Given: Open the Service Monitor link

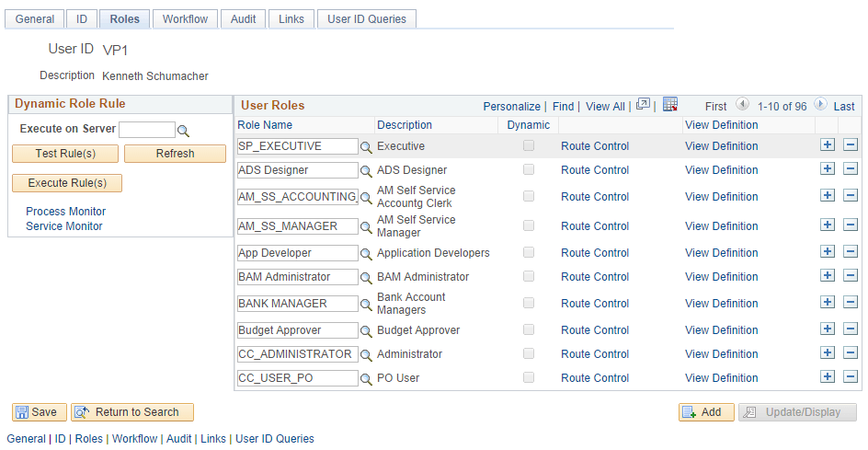Looking at the screenshot, I should pos(64,226).
